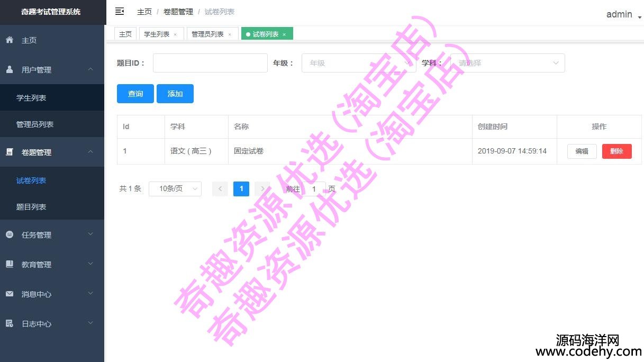The image size is (644, 362).
Task: Click the 2019-09-07 14:59:14 cell
Action: (514, 151)
